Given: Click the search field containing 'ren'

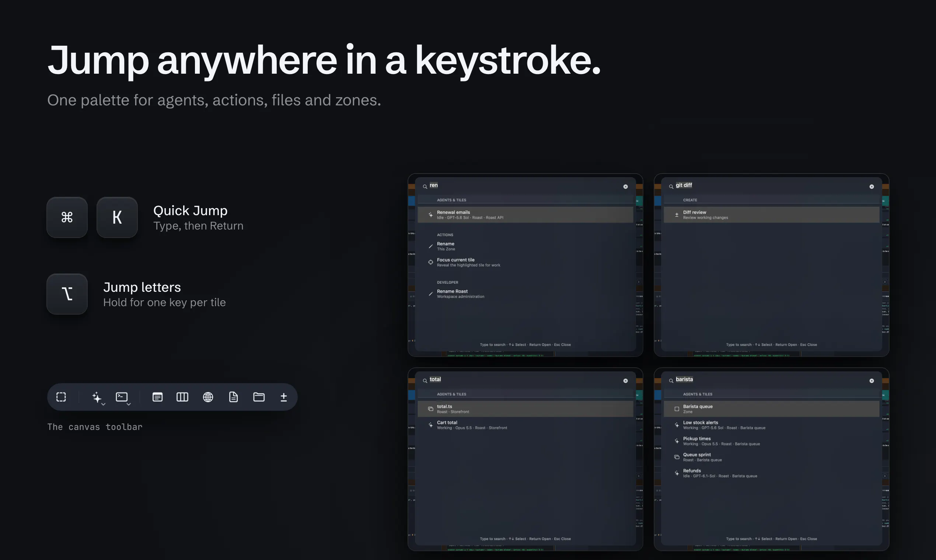Looking at the screenshot, I should (x=525, y=186).
